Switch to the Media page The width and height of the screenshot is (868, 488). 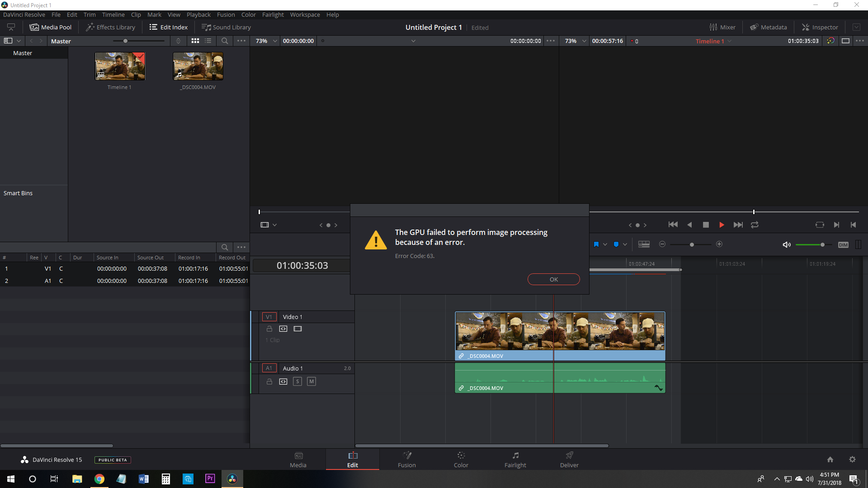[298, 460]
